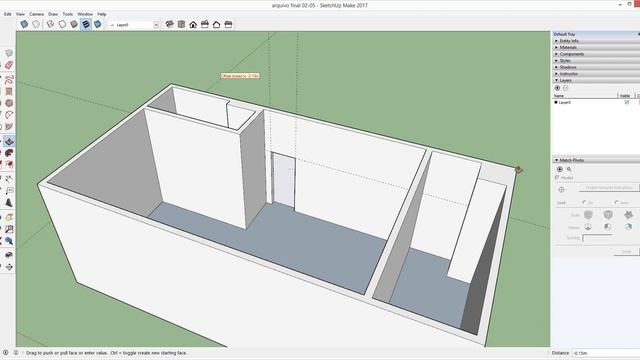The image size is (640, 360).
Task: Expand the Shadows panel
Action: 596,67
